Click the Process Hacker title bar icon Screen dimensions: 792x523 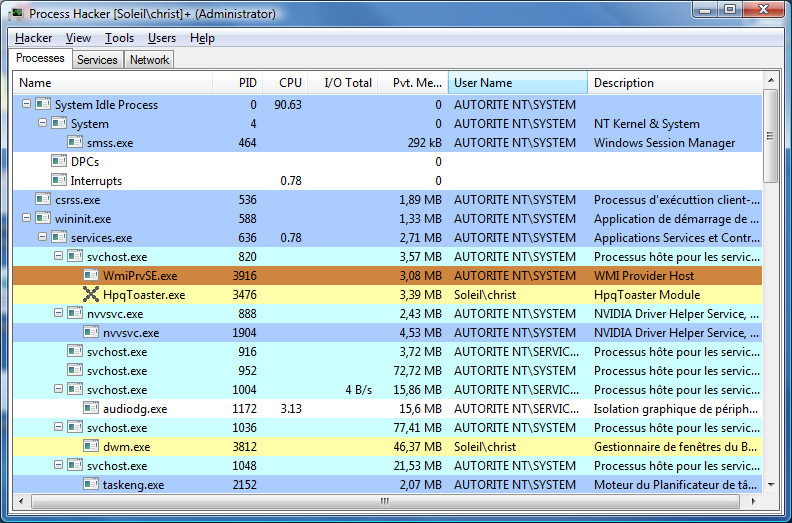(17, 14)
